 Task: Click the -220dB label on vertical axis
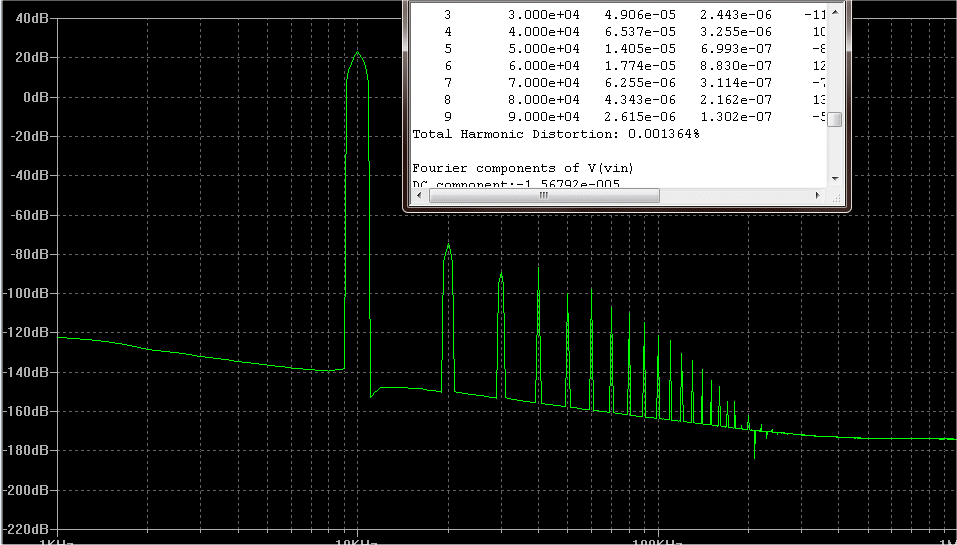(x=24, y=529)
